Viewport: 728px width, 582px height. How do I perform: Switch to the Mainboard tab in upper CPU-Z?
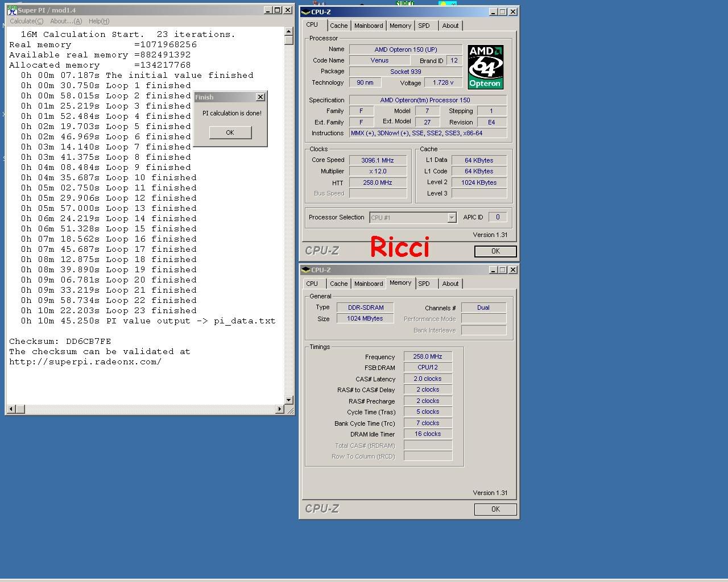(x=369, y=26)
